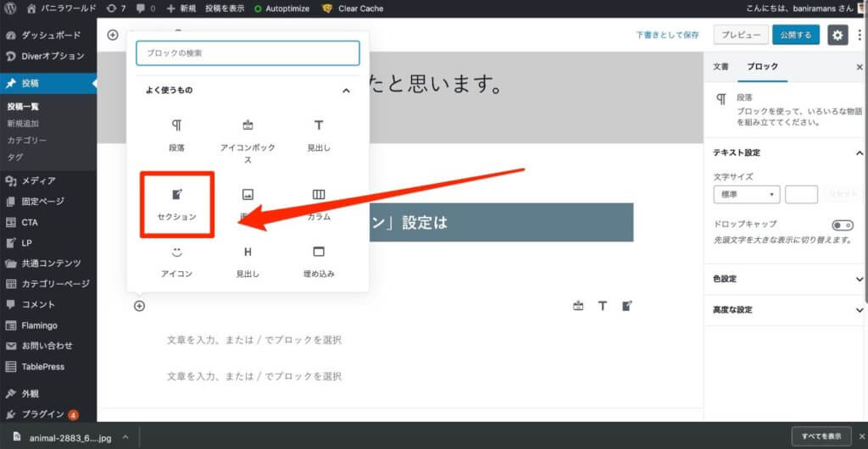
Task: Open the バニラワールド site home link
Action: [x=61, y=8]
